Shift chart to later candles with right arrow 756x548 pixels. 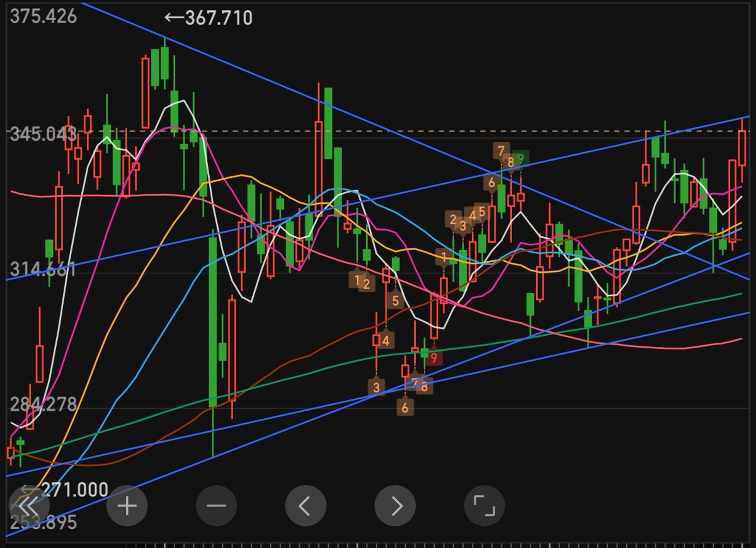click(x=395, y=505)
